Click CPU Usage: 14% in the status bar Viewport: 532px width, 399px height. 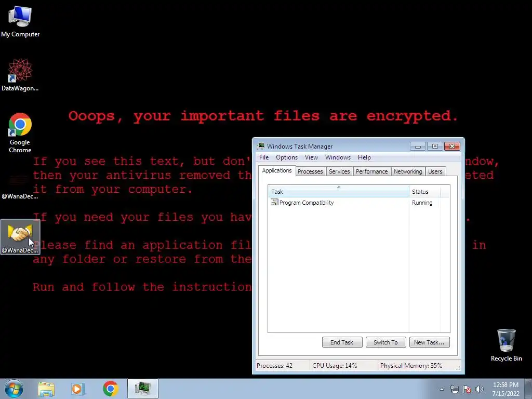point(335,366)
